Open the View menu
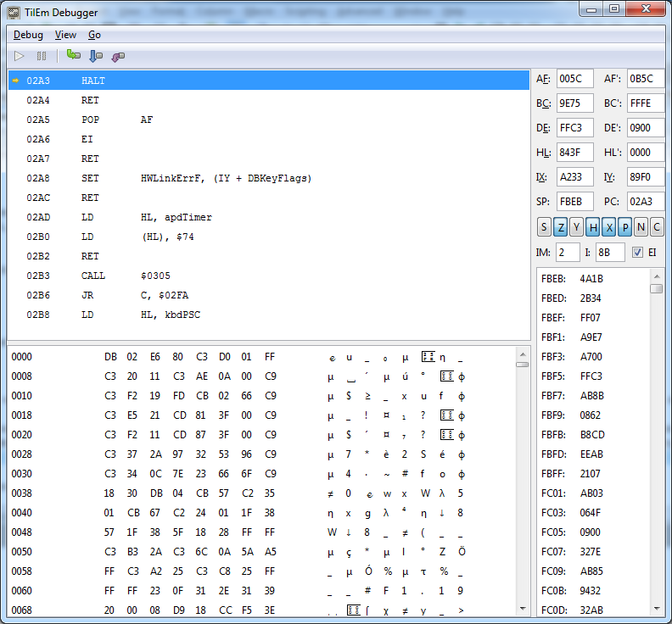The height and width of the screenshot is (624, 672). pyautogui.click(x=65, y=35)
